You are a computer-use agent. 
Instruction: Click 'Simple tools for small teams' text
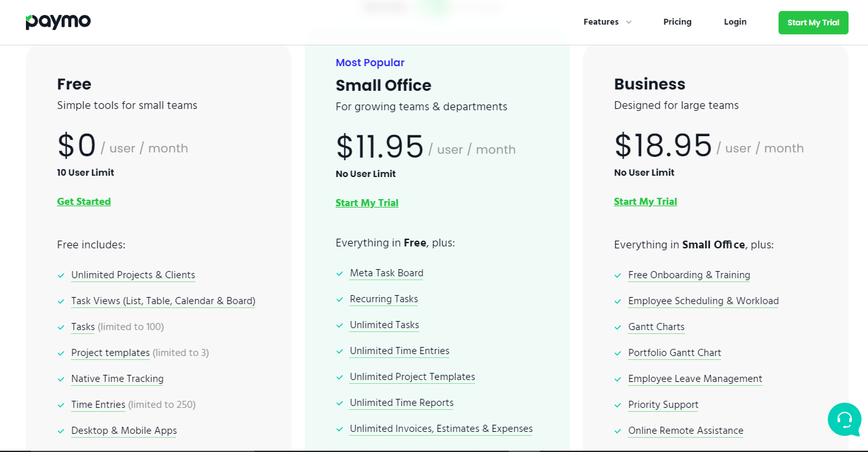127,105
